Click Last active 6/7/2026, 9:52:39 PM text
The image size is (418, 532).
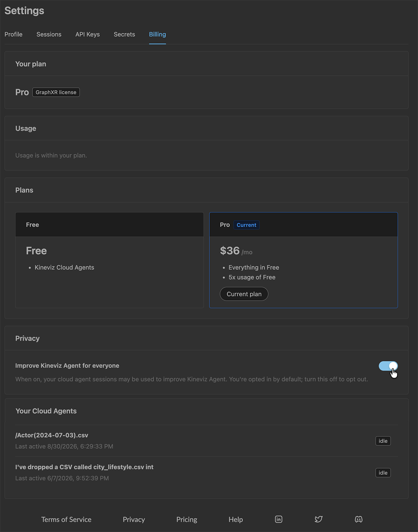(62, 478)
